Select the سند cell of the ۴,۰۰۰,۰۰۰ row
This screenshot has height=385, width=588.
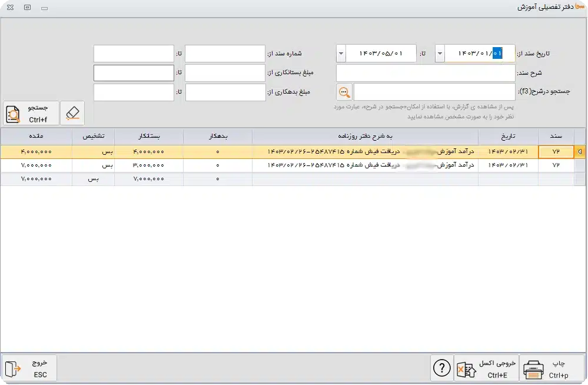coord(556,152)
